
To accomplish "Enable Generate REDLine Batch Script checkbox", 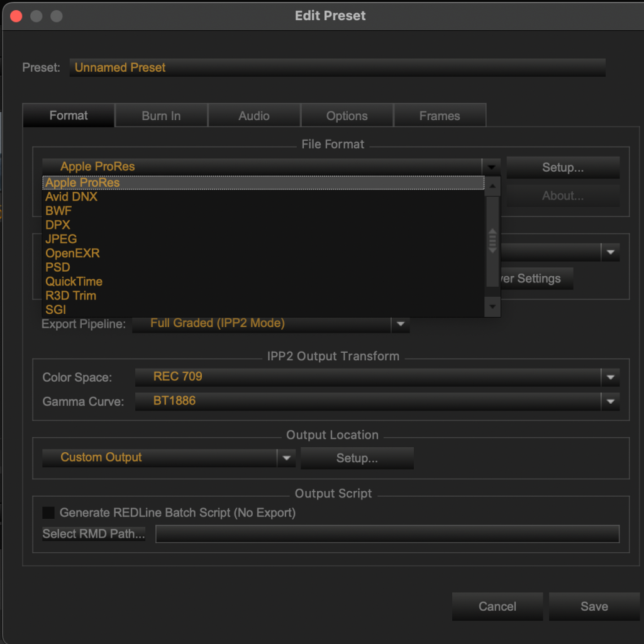I will (x=48, y=513).
